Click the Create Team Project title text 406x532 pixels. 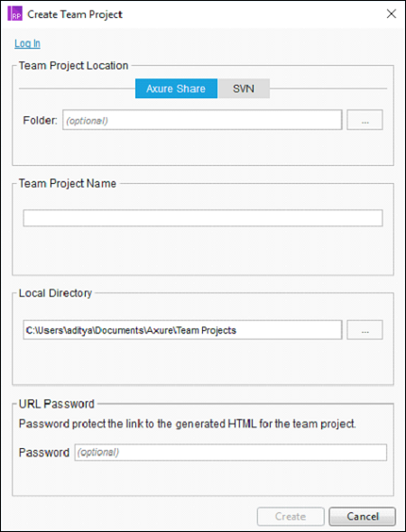[x=75, y=14]
